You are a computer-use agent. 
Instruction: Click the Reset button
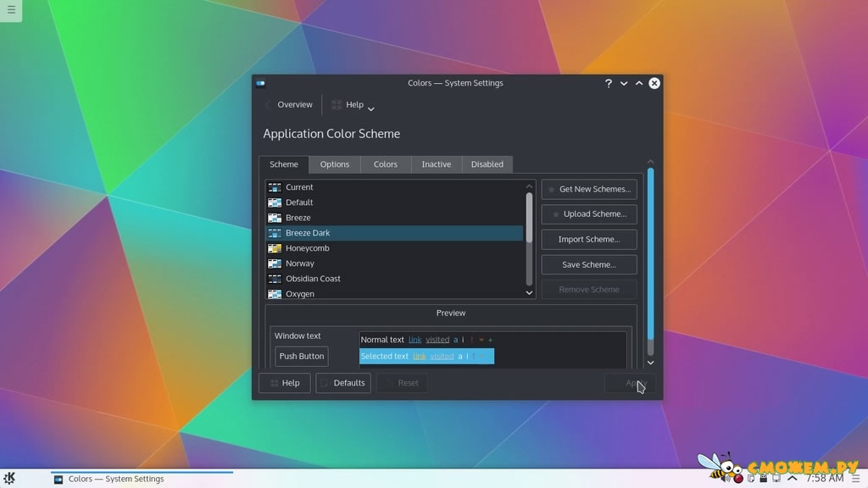(x=402, y=383)
